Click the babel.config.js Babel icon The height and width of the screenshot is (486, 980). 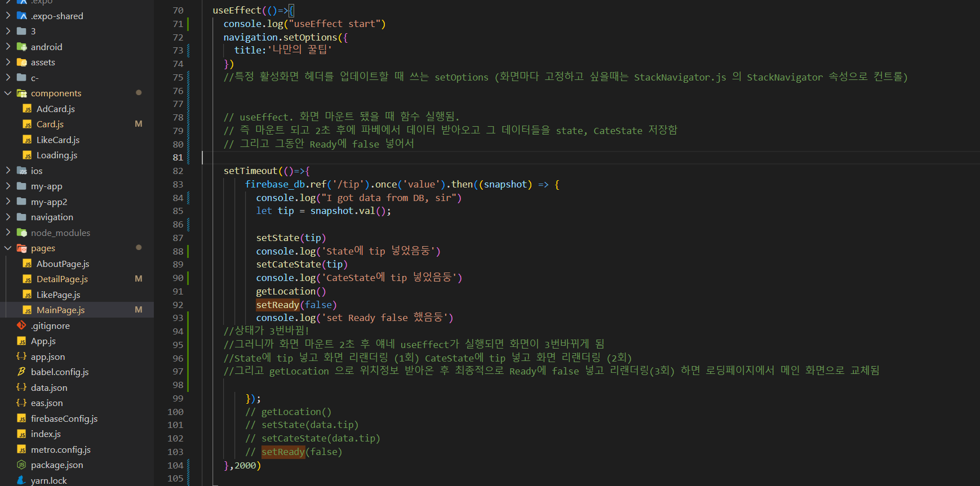(21, 372)
